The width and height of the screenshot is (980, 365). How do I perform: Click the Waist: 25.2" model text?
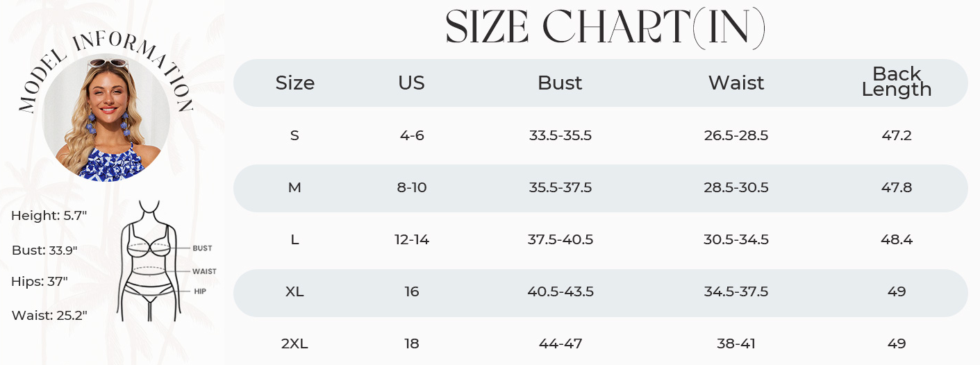click(x=49, y=316)
